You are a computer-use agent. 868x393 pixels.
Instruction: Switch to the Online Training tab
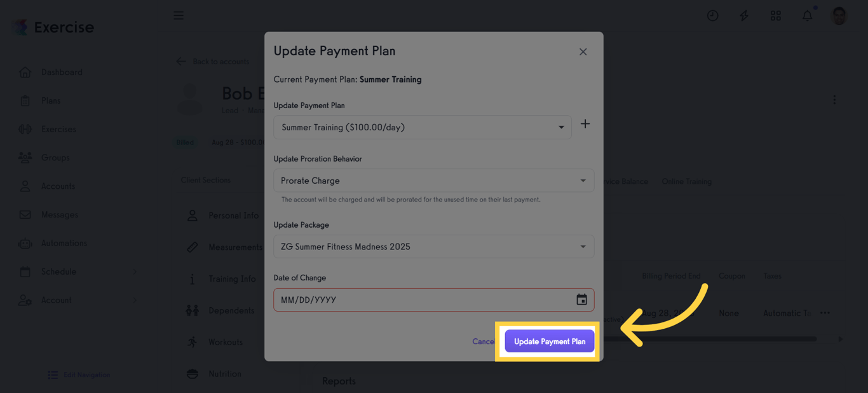point(686,181)
